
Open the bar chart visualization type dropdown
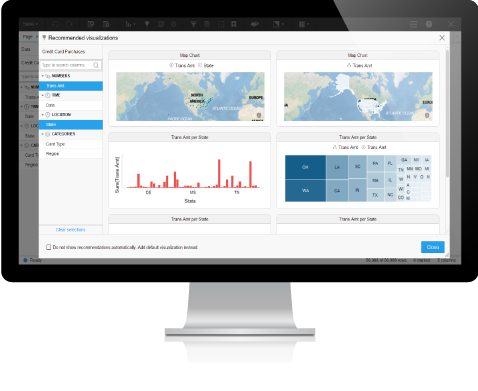coord(130,24)
